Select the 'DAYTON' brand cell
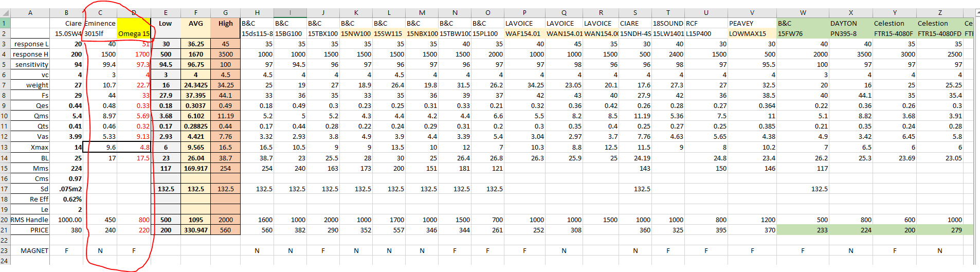This screenshot has height=272, width=980. pos(851,23)
